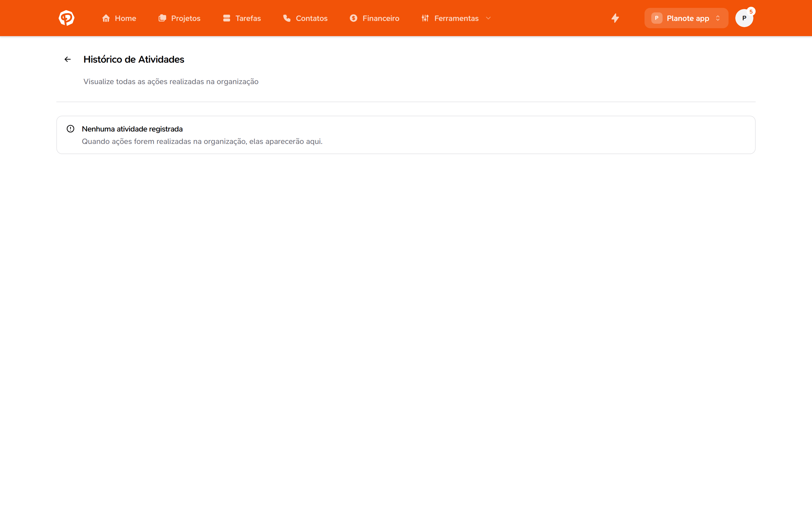Click the alert icon in empty-state card
The image size is (812, 508).
[70, 129]
